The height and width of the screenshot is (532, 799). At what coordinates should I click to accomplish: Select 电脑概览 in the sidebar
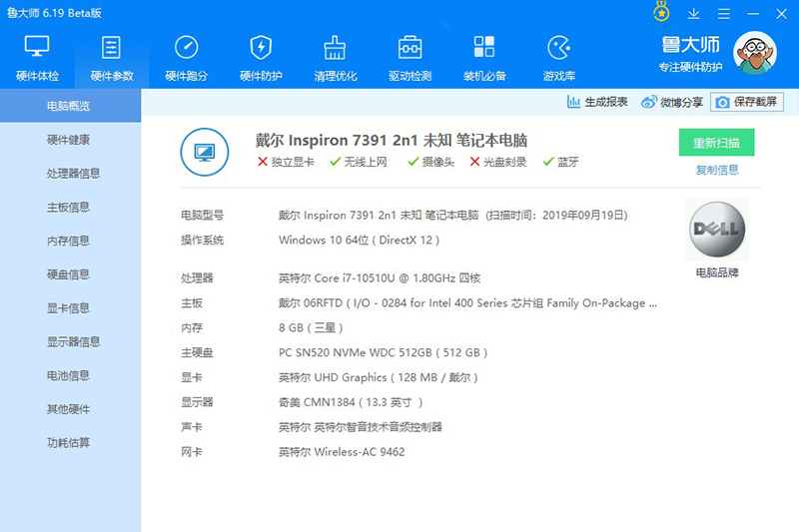tap(70, 106)
